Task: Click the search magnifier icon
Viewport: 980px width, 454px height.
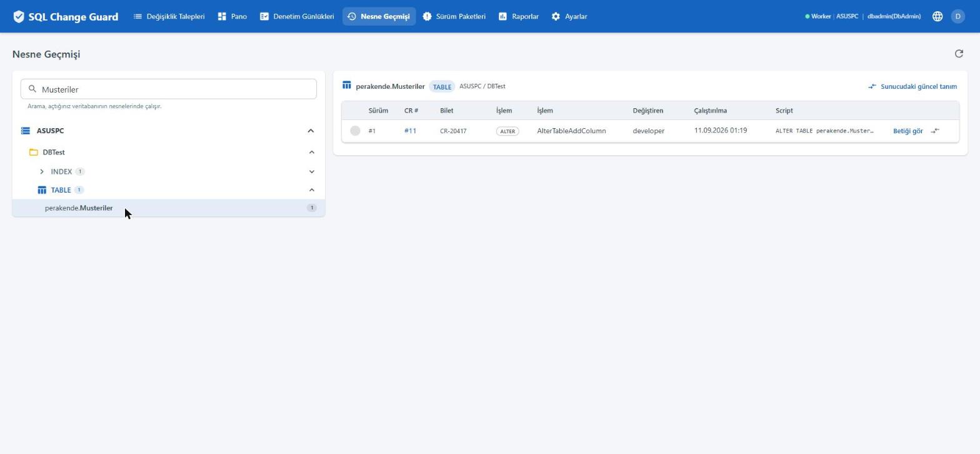Action: coord(32,89)
